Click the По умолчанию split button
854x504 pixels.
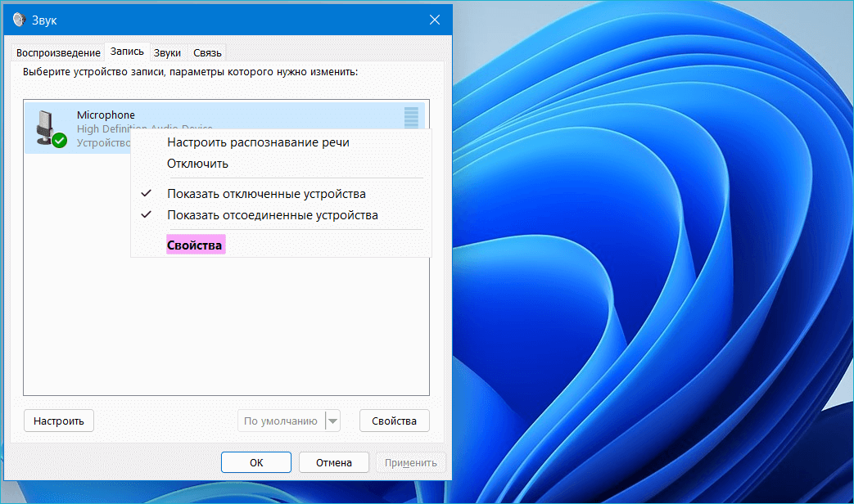(x=281, y=421)
